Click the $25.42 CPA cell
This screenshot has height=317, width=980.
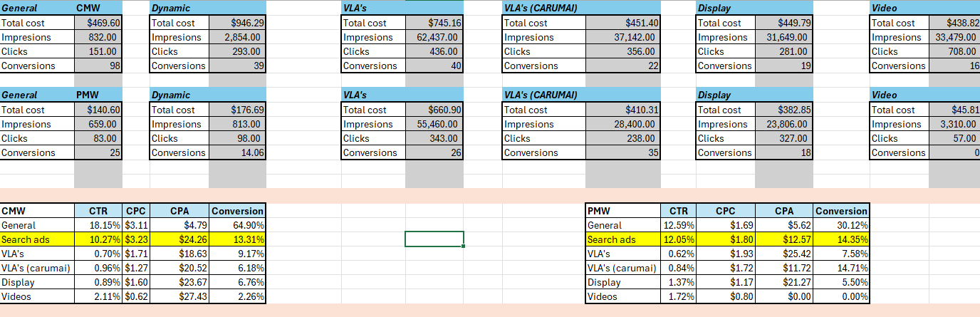(784, 254)
